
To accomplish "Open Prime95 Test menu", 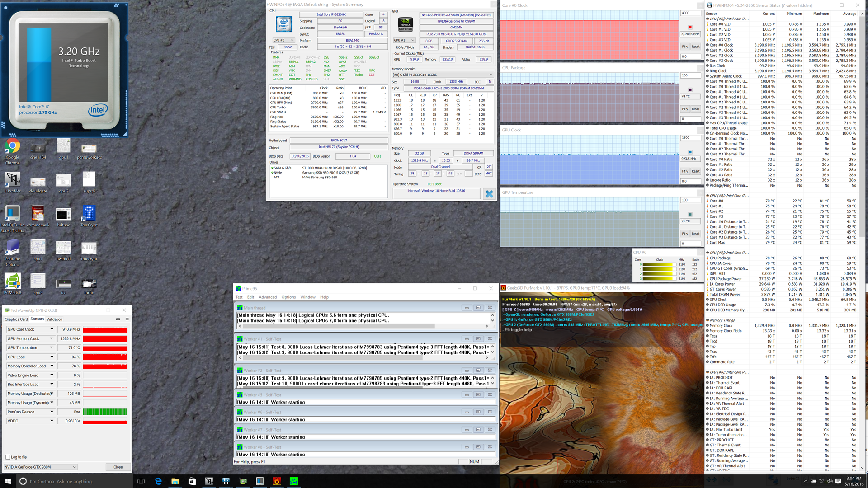I will coord(239,297).
